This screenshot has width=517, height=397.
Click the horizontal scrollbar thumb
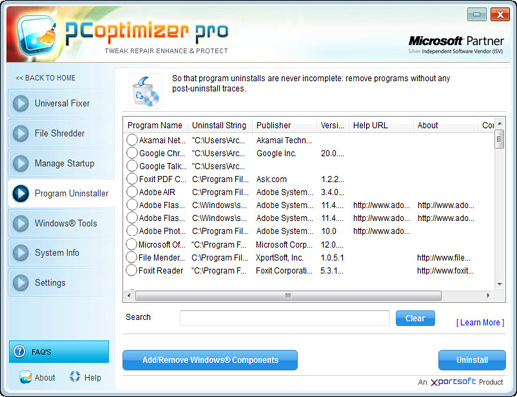point(288,295)
